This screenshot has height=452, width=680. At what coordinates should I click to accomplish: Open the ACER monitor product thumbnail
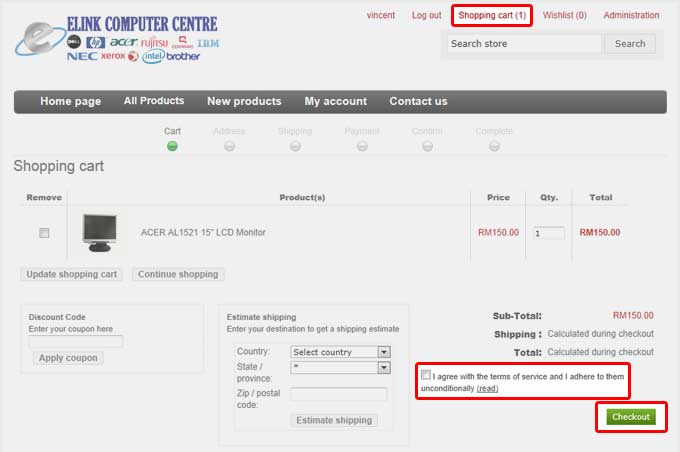click(100, 233)
